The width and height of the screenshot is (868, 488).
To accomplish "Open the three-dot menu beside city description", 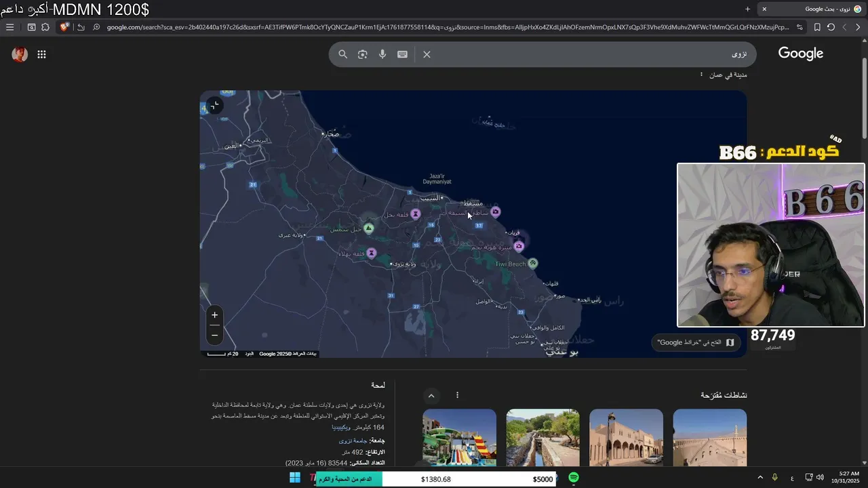I will (701, 75).
